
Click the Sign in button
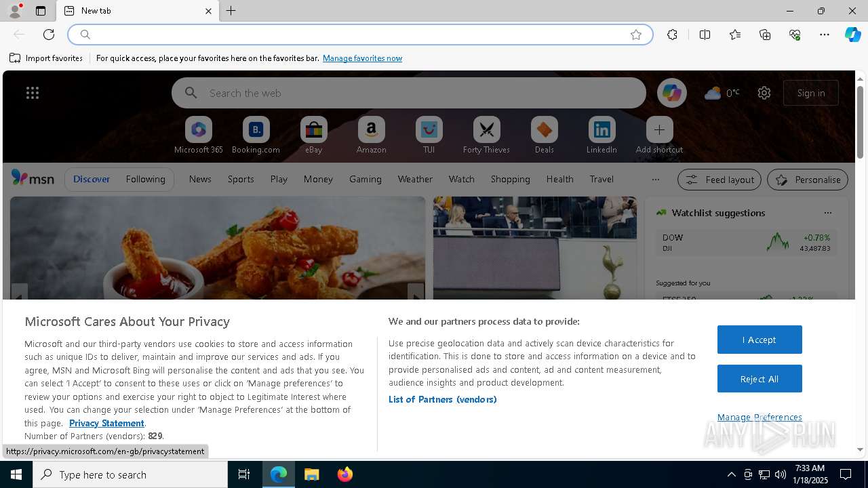pos(811,93)
